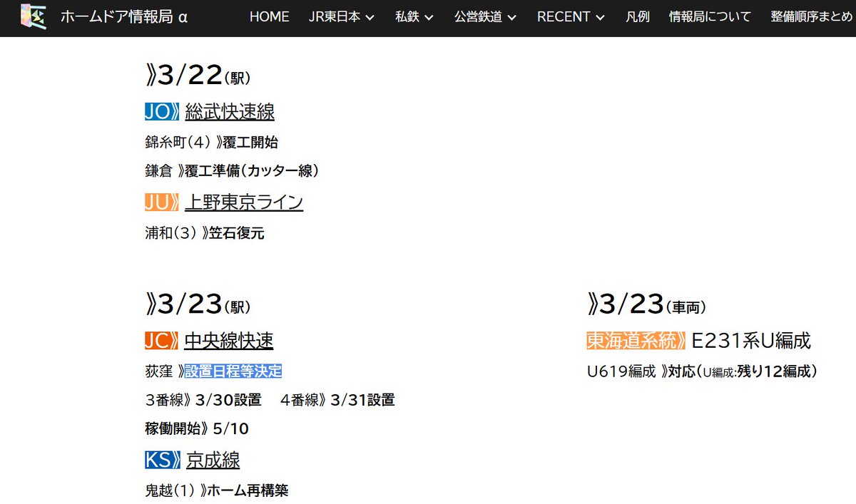
Task: Open the 整備順序まとめ page
Action: click(x=810, y=17)
